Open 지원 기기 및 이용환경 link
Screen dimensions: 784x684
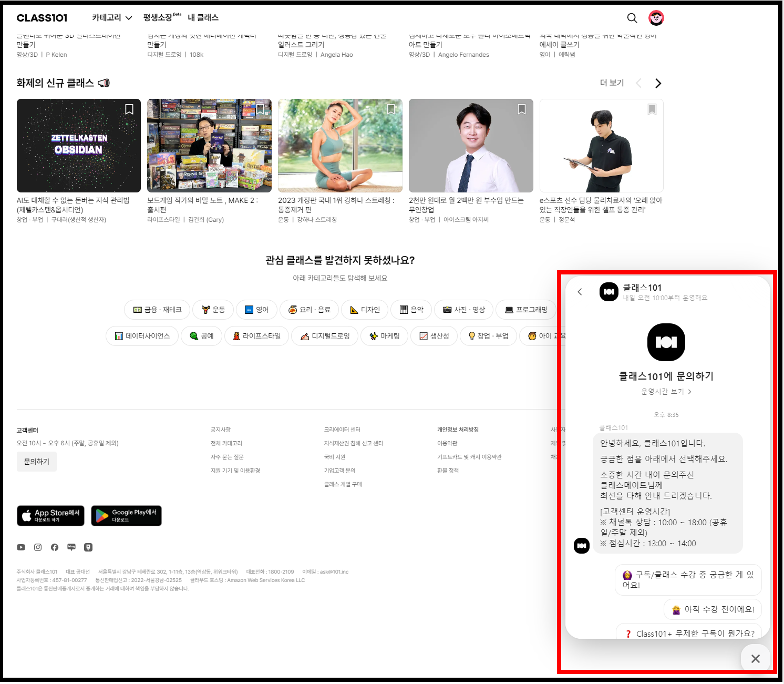(235, 471)
